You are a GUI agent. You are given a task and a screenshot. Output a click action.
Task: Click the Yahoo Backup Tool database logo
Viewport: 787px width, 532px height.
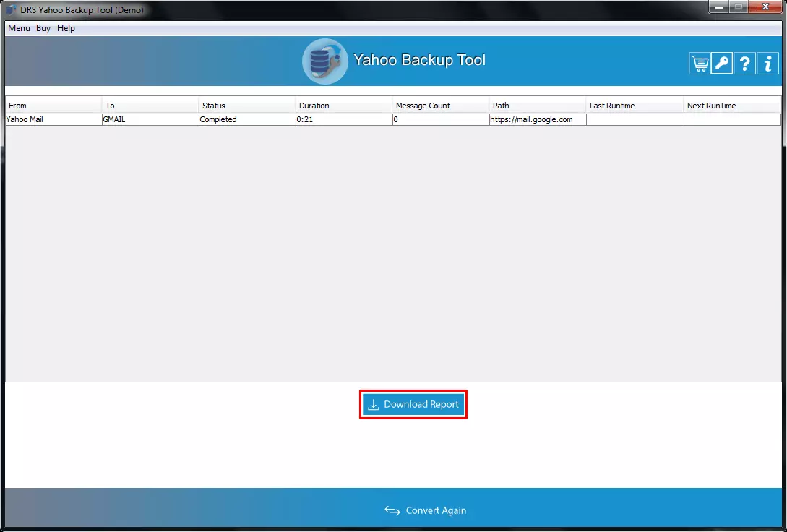click(x=324, y=61)
